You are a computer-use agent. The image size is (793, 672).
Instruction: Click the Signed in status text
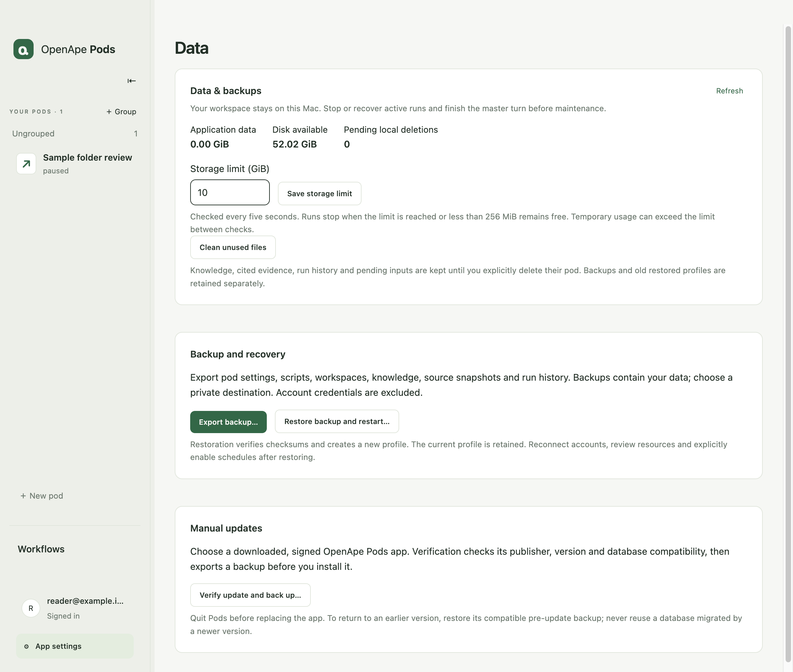63,616
